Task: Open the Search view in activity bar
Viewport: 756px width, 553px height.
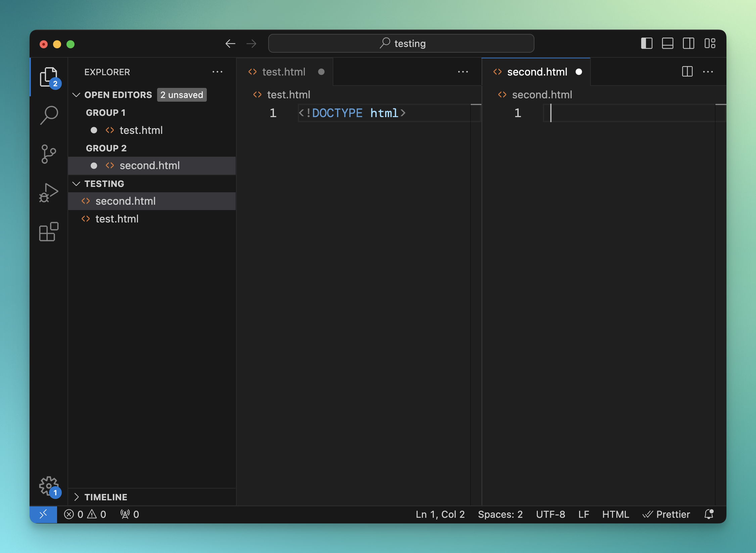Action: [49, 115]
